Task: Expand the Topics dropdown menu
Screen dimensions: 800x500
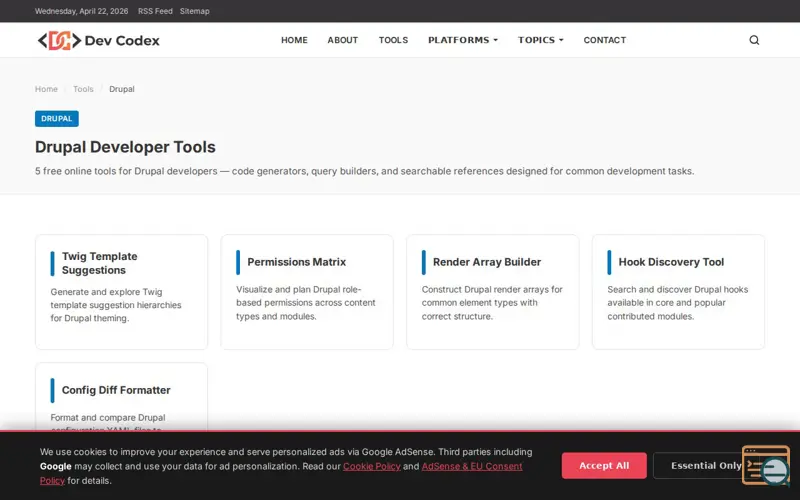Action: 541,40
